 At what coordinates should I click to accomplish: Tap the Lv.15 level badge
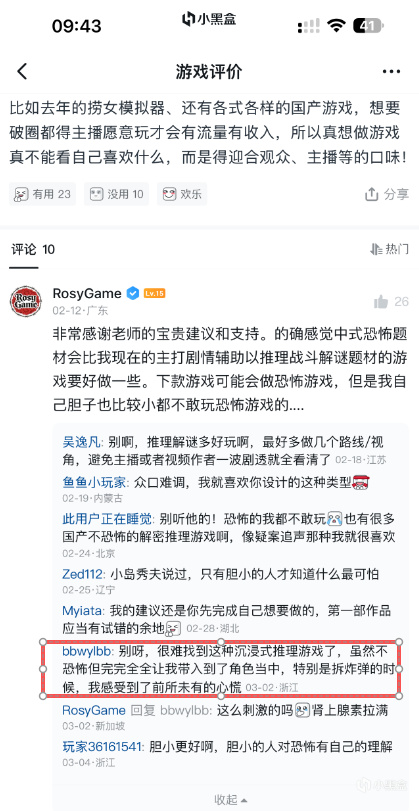(x=154, y=293)
